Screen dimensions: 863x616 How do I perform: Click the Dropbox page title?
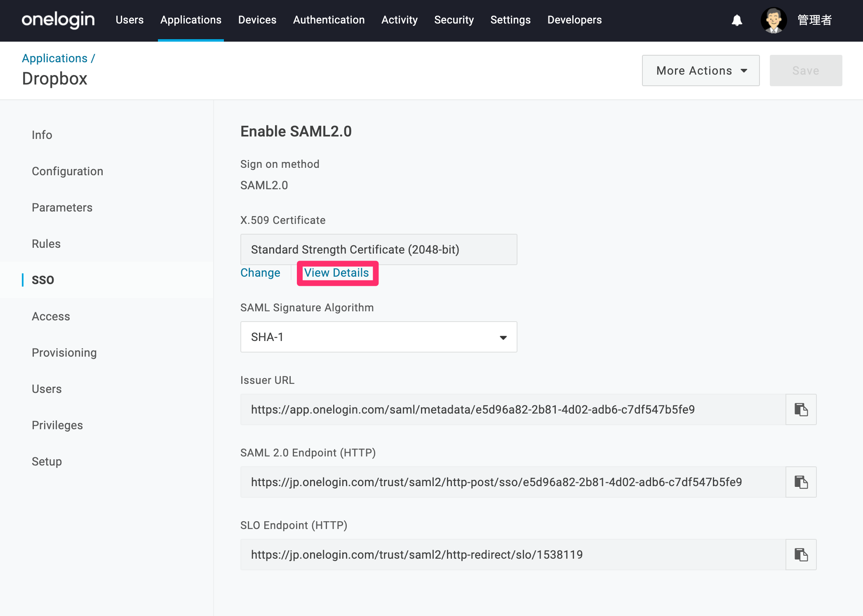tap(55, 78)
